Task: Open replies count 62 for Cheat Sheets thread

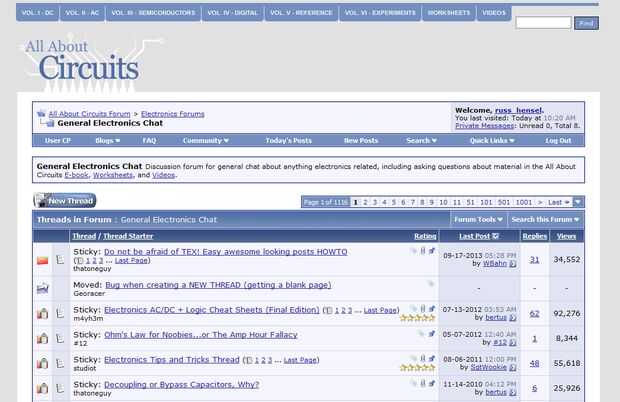Action: coord(535,313)
